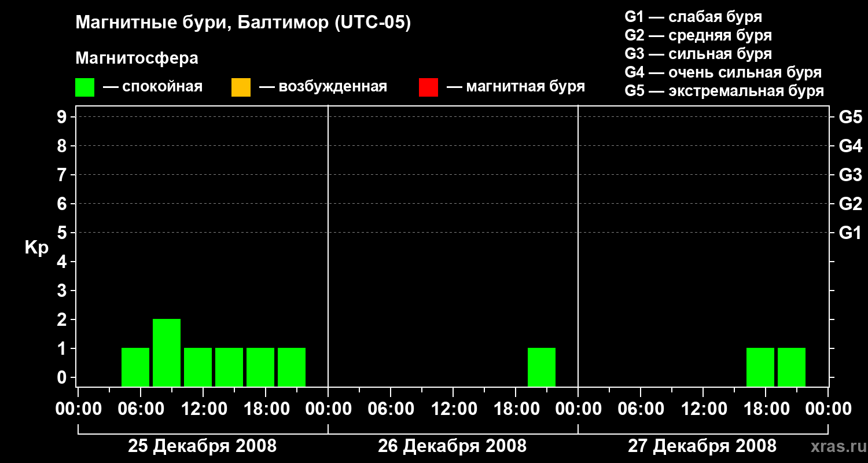868x463 pixels.
Task: Click the final green bar on 27 December
Action: coord(792,367)
